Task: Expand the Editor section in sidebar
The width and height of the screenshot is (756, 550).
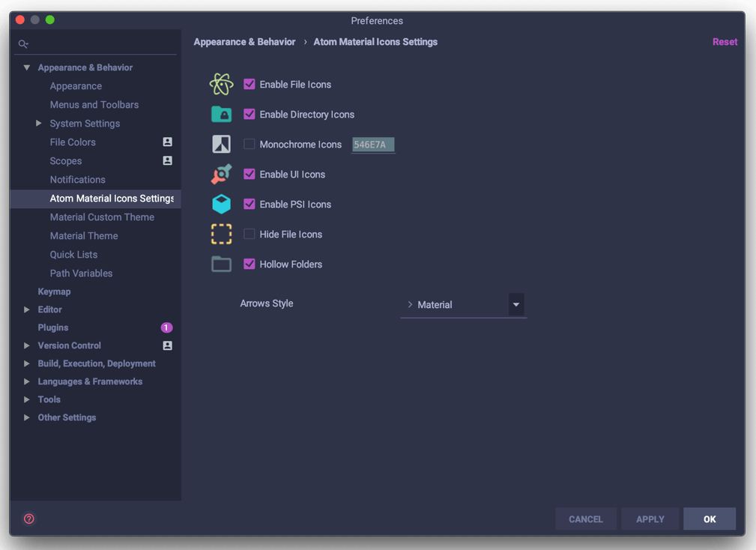Action: click(27, 309)
